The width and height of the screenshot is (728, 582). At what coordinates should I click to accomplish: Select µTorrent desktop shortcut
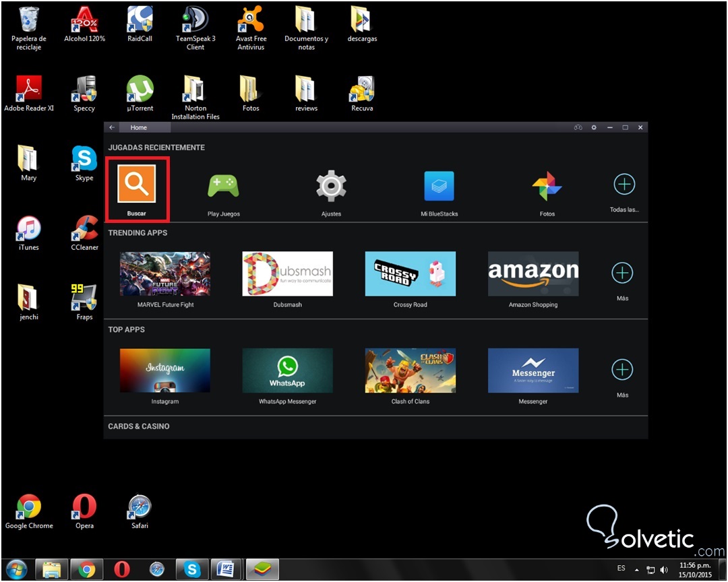[140, 94]
